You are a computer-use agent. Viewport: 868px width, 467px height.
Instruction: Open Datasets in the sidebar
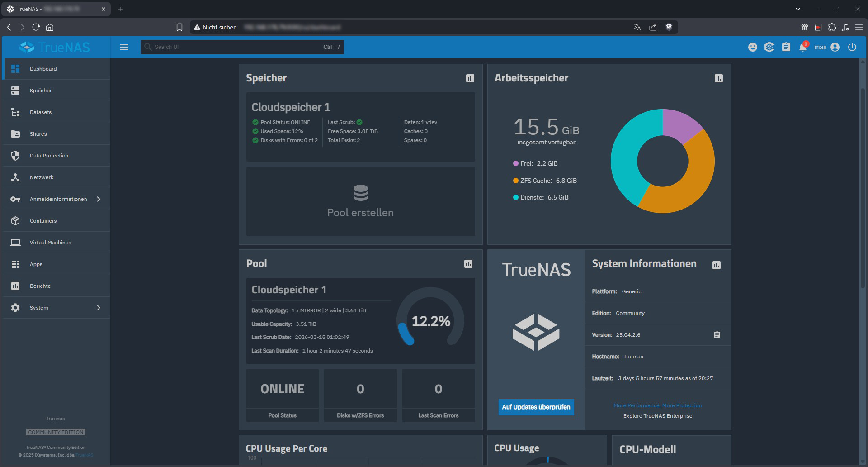[x=41, y=112]
